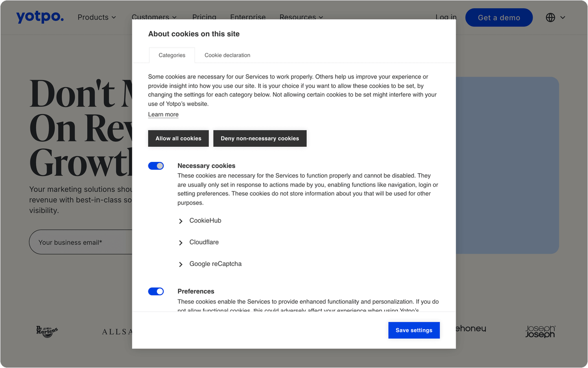
Task: Click Allow all cookies button
Action: (178, 138)
